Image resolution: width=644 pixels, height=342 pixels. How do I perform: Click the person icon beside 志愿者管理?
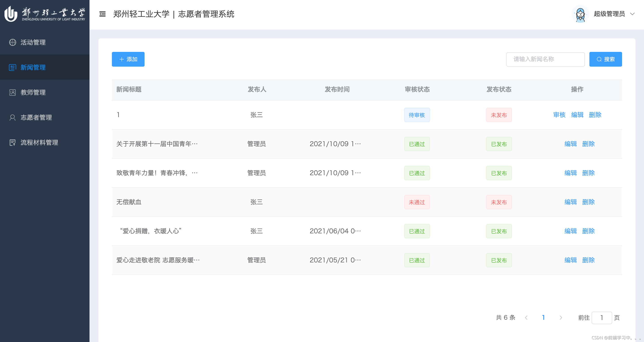click(13, 117)
